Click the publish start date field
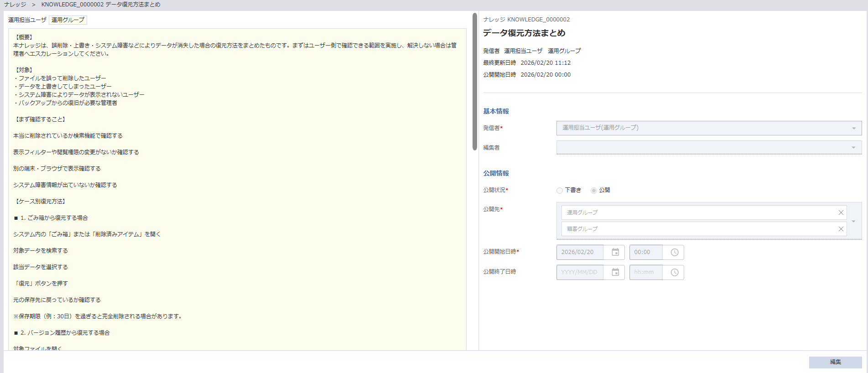 [579, 252]
